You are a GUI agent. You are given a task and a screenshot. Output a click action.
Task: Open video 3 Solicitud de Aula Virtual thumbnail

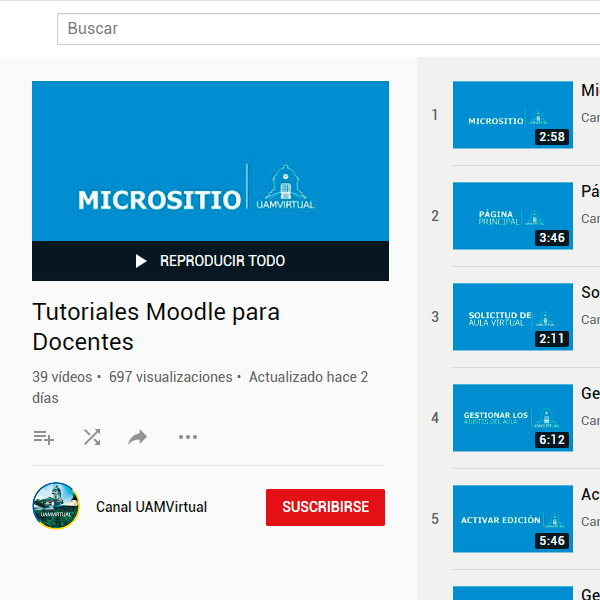[x=513, y=317]
